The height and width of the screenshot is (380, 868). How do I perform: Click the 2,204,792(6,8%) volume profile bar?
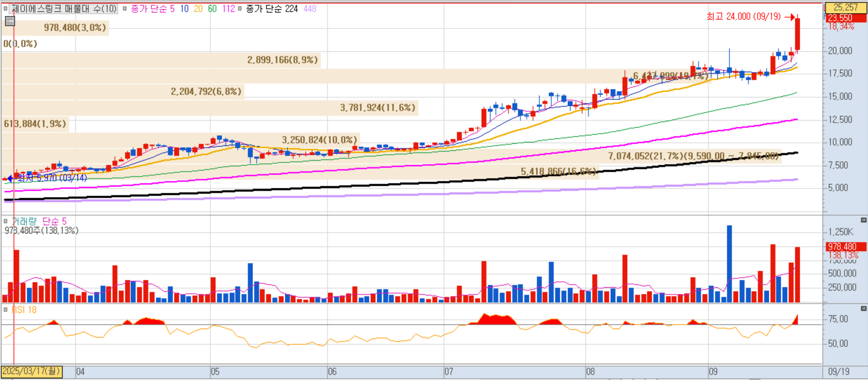coord(123,92)
